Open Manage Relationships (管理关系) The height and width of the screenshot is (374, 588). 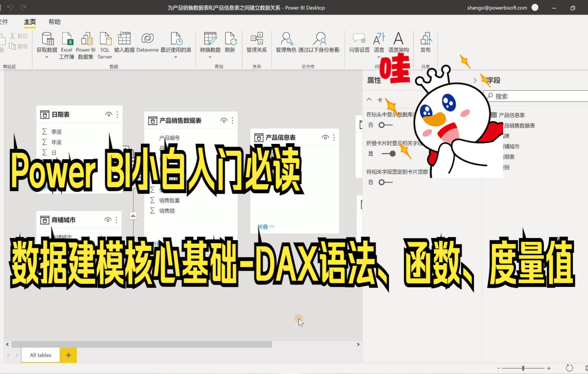tap(257, 39)
